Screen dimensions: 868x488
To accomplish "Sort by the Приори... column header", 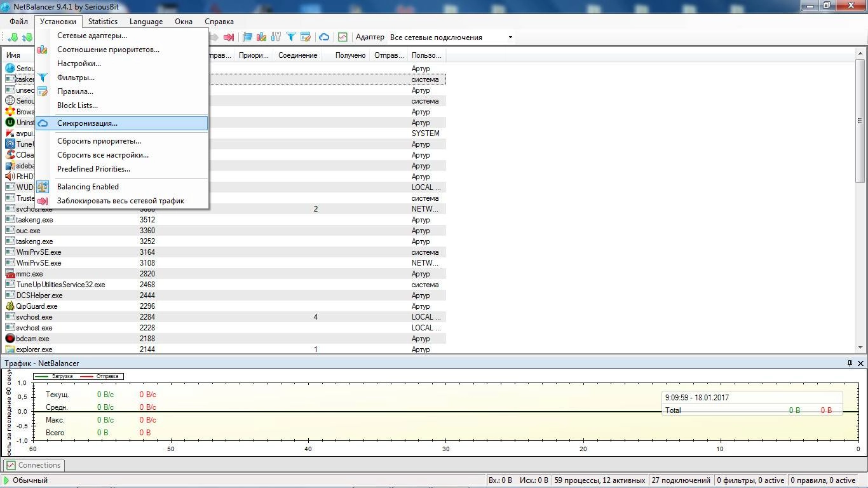I will coord(254,55).
